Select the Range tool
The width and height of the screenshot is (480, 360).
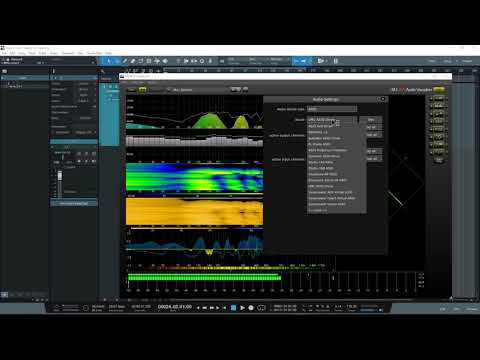pos(117,61)
